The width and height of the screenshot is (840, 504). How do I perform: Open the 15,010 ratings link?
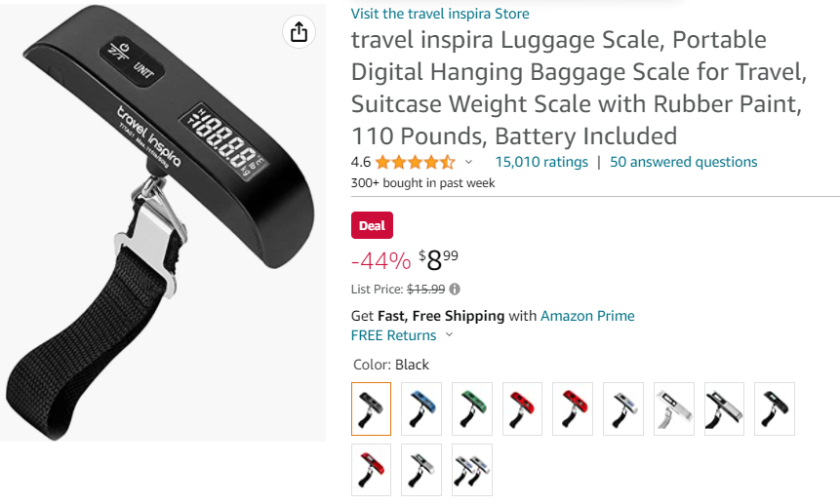[x=541, y=162]
